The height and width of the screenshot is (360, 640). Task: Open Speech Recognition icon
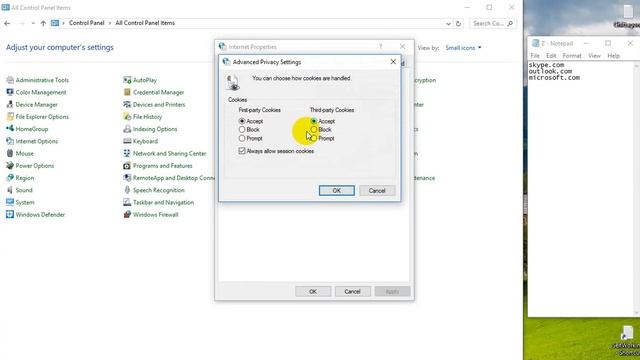coord(127,190)
